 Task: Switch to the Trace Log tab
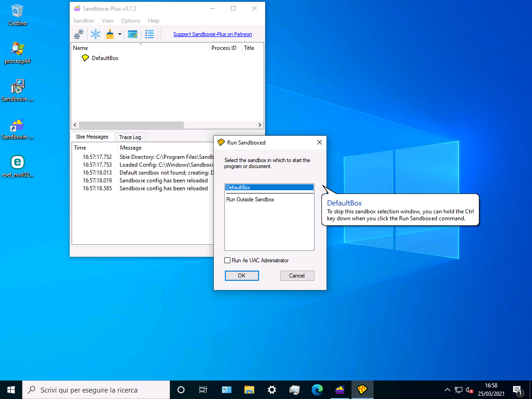130,137
